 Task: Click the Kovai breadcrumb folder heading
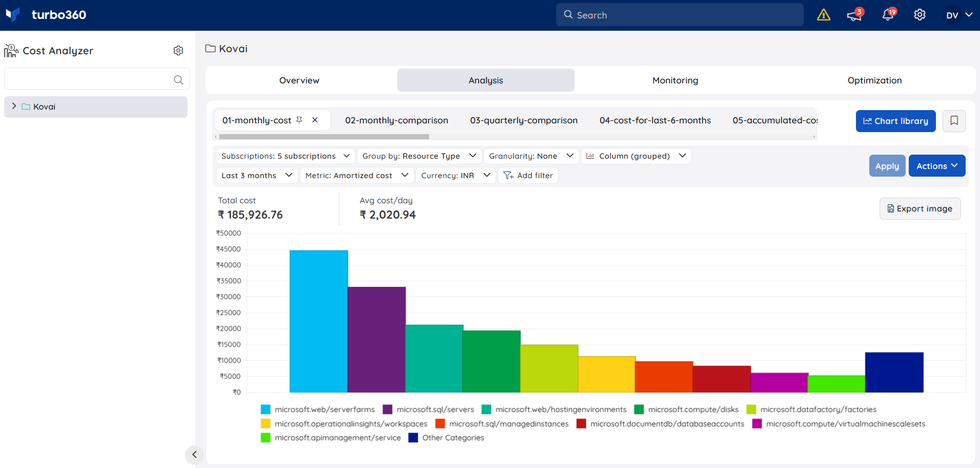pos(226,49)
